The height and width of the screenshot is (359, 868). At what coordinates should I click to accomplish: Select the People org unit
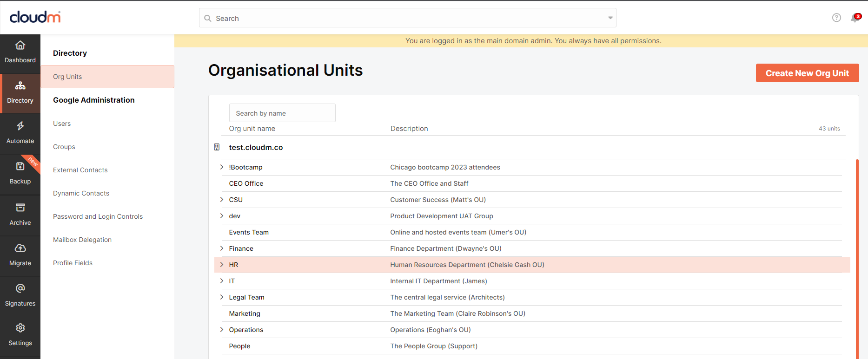click(240, 346)
